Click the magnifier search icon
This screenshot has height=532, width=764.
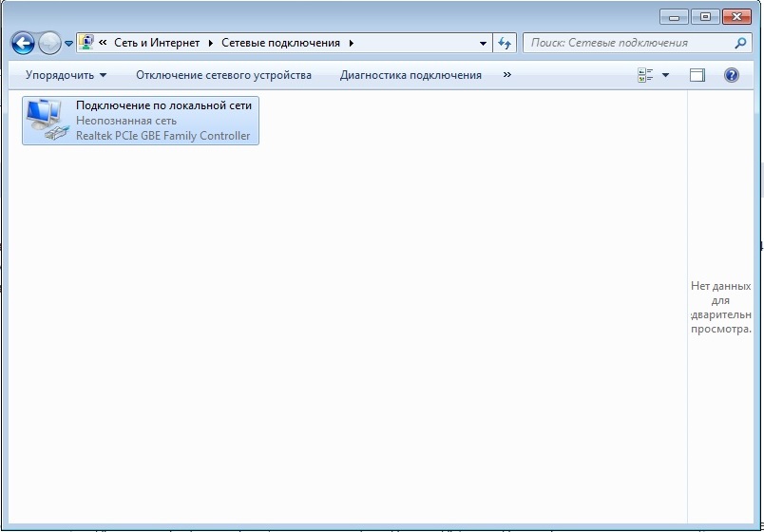[741, 43]
